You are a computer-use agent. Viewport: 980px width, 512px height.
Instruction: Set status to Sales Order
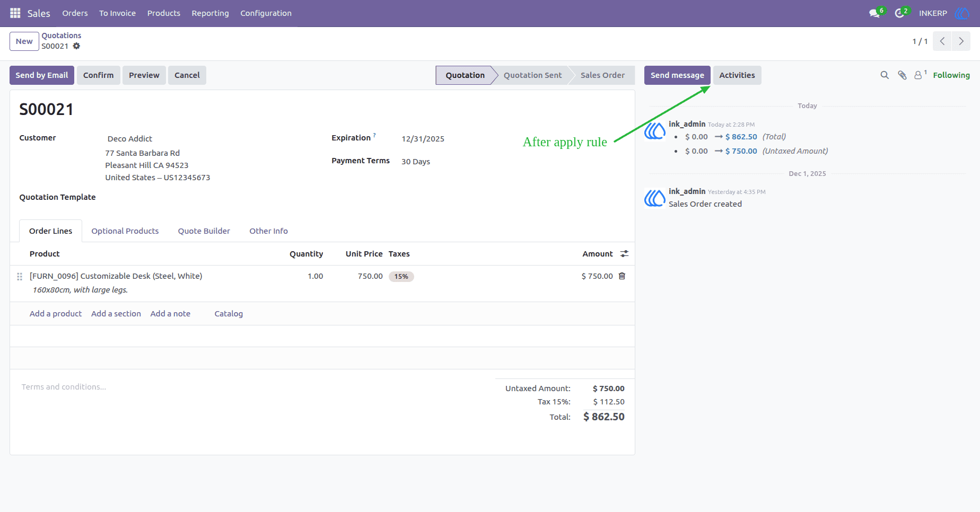click(x=603, y=75)
